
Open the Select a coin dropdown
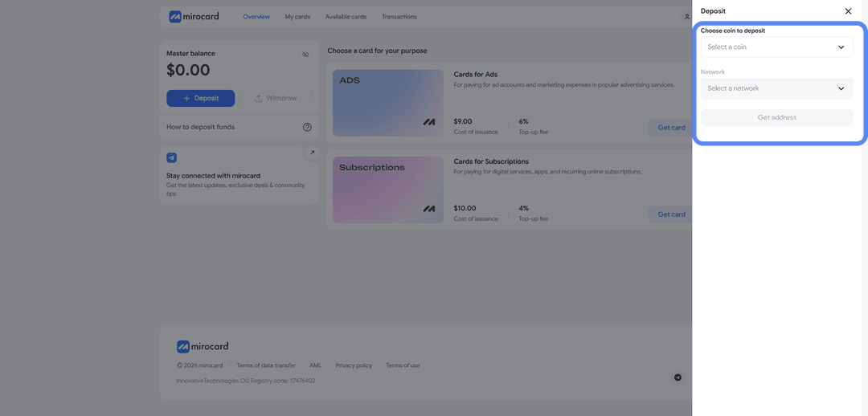[776, 47]
